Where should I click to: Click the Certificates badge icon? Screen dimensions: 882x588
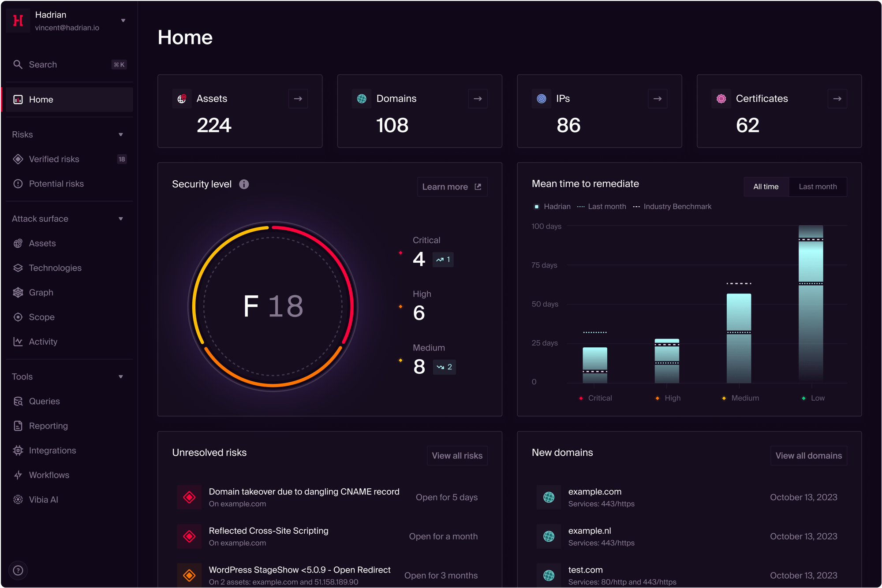[x=721, y=99]
